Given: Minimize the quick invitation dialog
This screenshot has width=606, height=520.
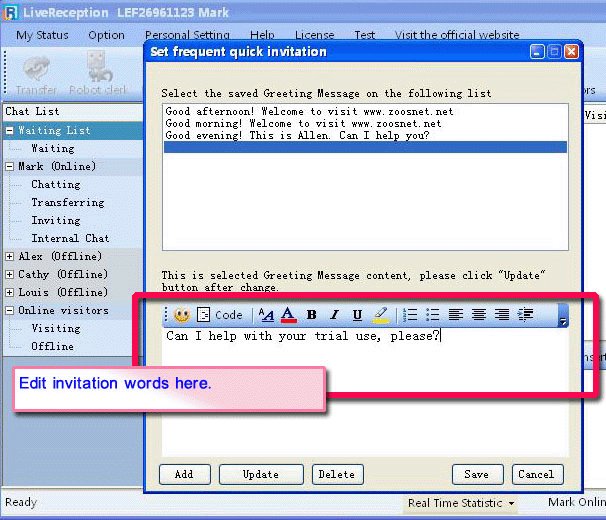Looking at the screenshot, I should point(537,51).
